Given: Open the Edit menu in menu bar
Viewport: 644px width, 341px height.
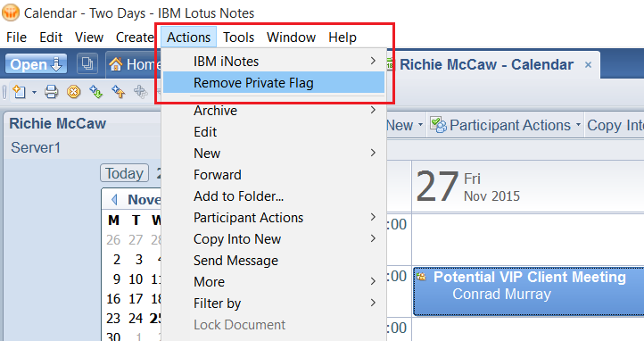Looking at the screenshot, I should click(x=51, y=37).
